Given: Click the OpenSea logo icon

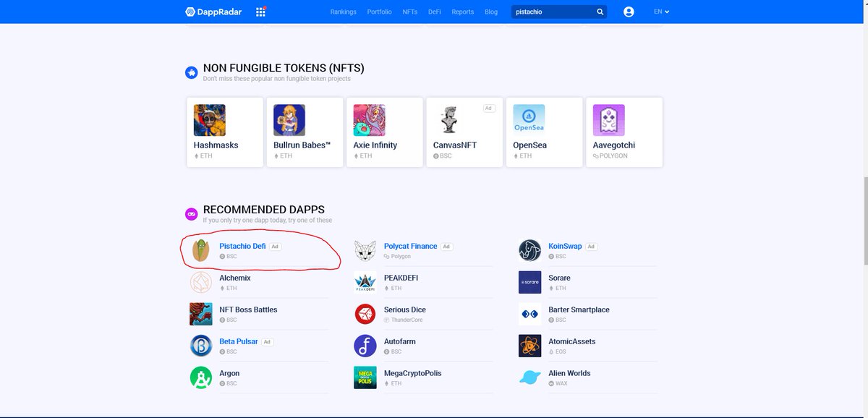Looking at the screenshot, I should pos(529,120).
